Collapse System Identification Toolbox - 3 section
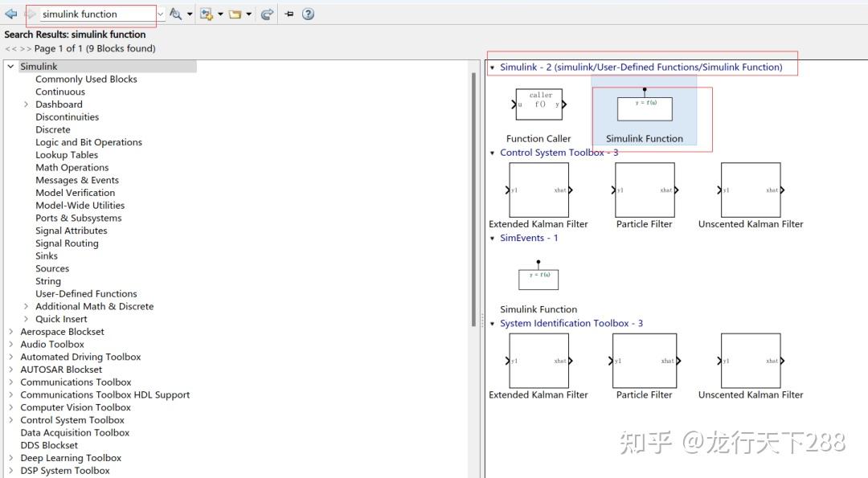The height and width of the screenshot is (478, 868). [492, 324]
